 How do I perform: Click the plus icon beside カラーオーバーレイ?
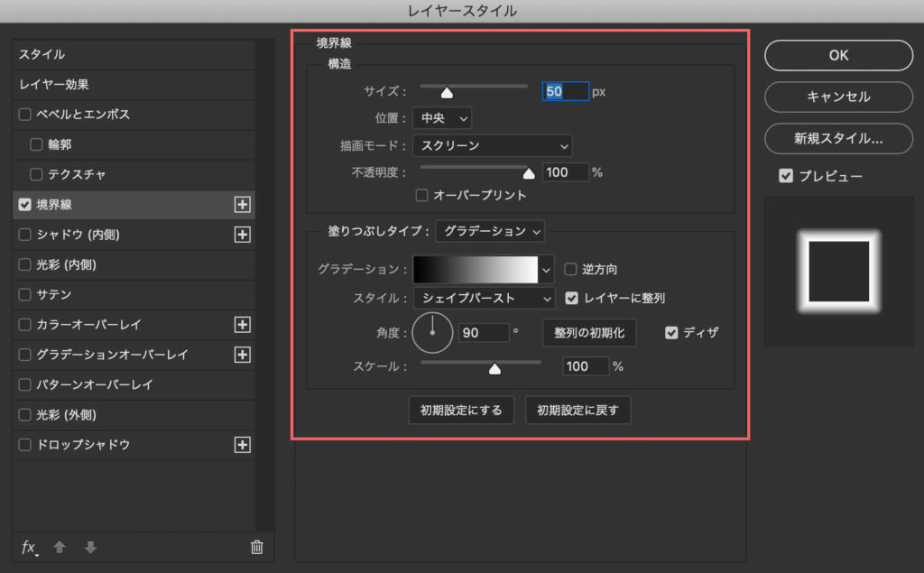click(242, 325)
